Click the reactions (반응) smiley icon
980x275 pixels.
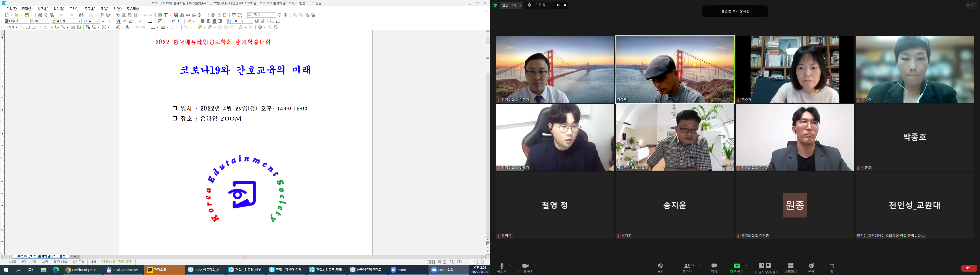811,266
